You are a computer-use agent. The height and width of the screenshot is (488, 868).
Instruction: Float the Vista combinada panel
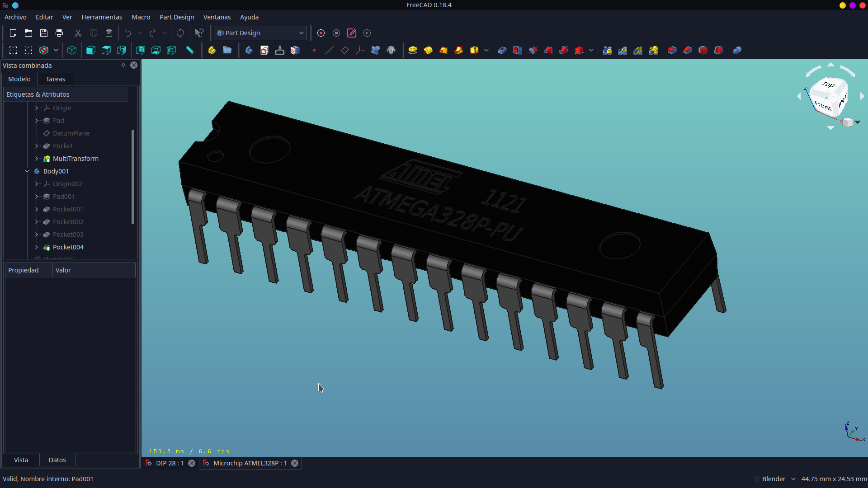coord(123,65)
